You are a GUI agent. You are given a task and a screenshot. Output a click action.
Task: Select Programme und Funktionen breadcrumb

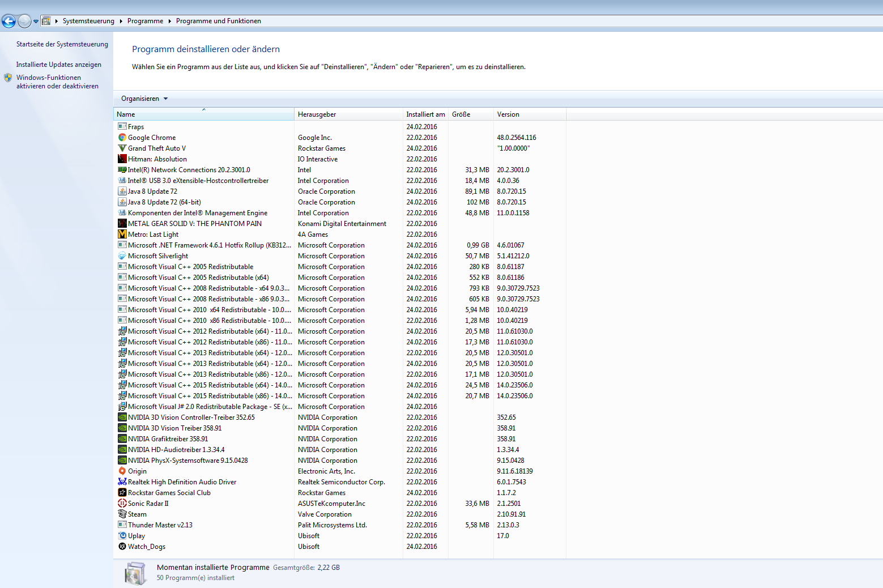(x=219, y=21)
